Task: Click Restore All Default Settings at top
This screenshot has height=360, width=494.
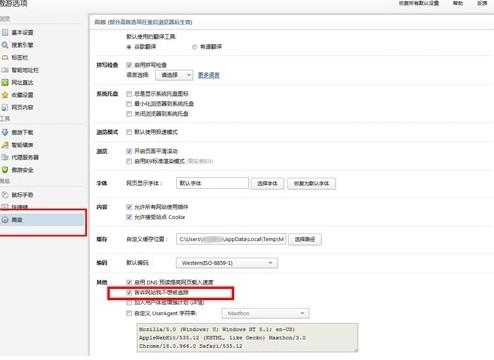Action: tap(419, 3)
